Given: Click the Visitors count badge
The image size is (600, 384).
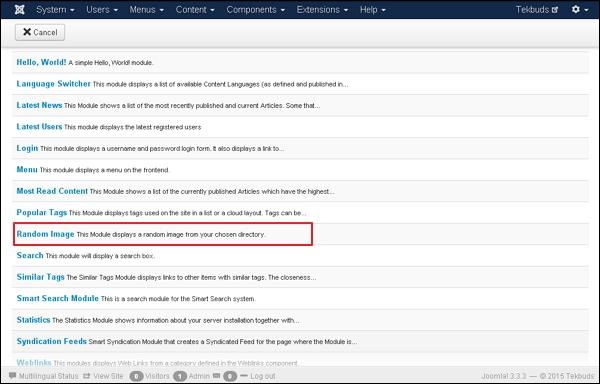Looking at the screenshot, I should point(136,376).
